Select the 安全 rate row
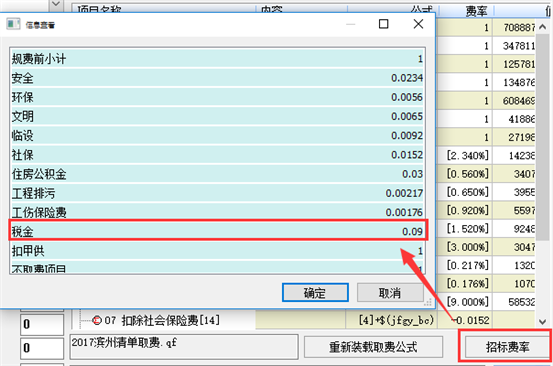This screenshot has width=553, height=366. [218, 78]
